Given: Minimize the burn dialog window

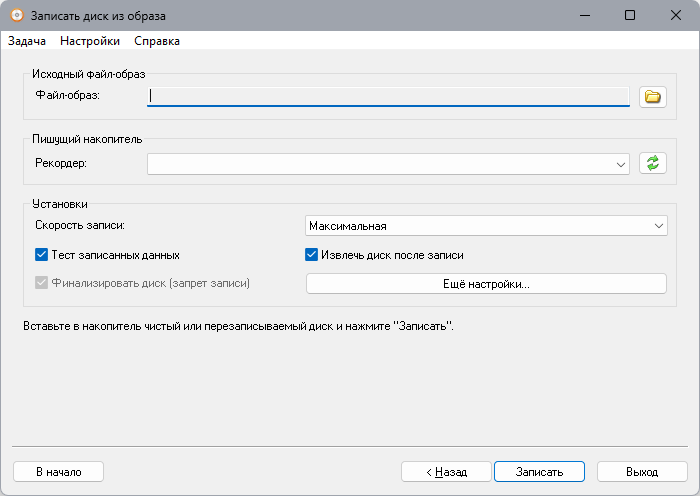Looking at the screenshot, I should (x=585, y=15).
